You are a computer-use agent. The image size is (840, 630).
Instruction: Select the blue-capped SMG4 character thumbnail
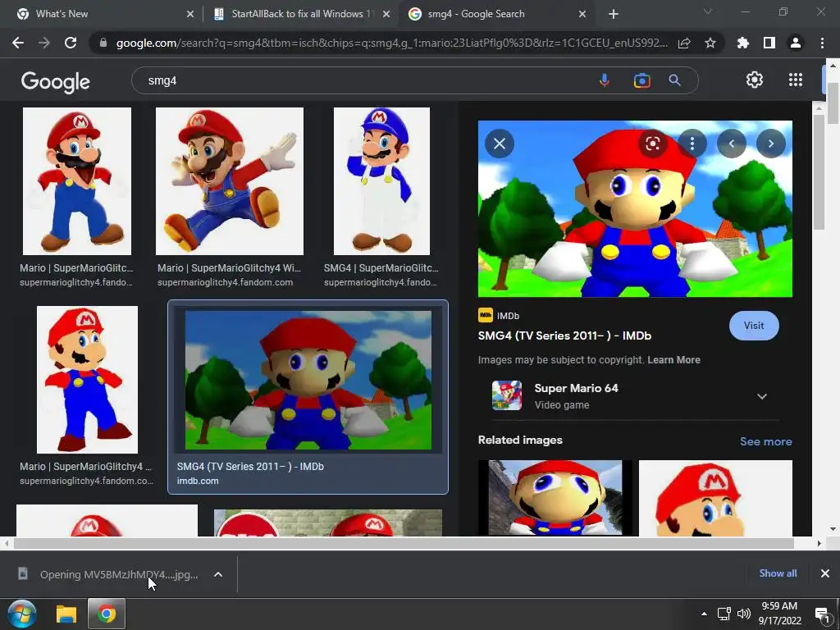point(381,181)
